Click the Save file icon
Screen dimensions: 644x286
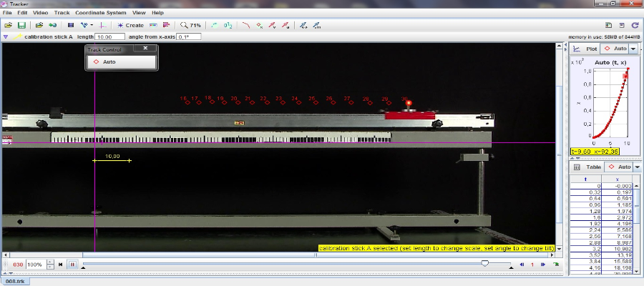coord(21,25)
